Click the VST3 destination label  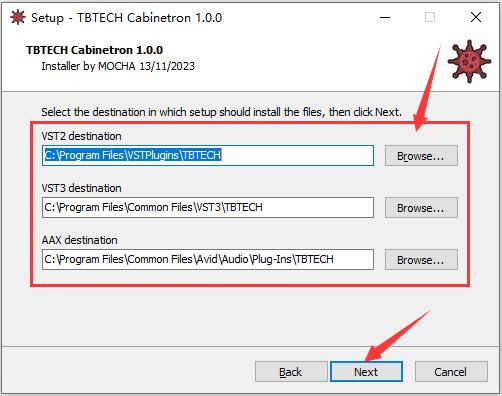(81, 188)
